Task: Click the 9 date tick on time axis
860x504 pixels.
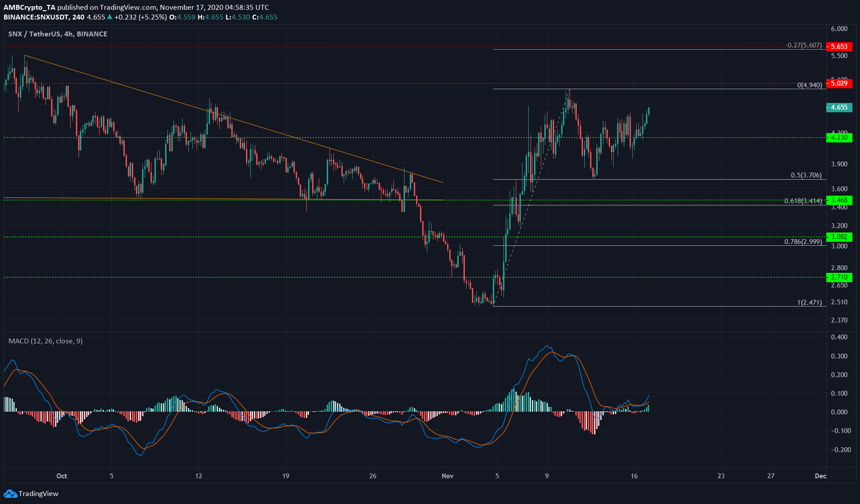Action: pos(547,476)
